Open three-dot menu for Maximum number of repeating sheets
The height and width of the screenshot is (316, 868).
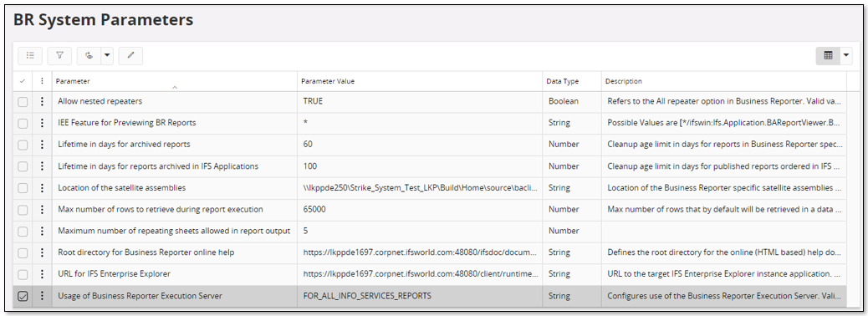click(42, 232)
